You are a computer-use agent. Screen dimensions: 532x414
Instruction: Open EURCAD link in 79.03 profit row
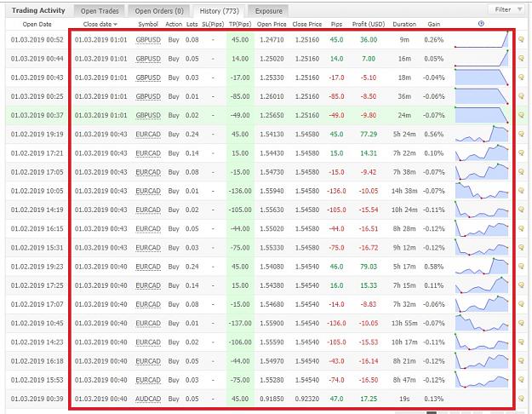pyautogui.click(x=148, y=267)
